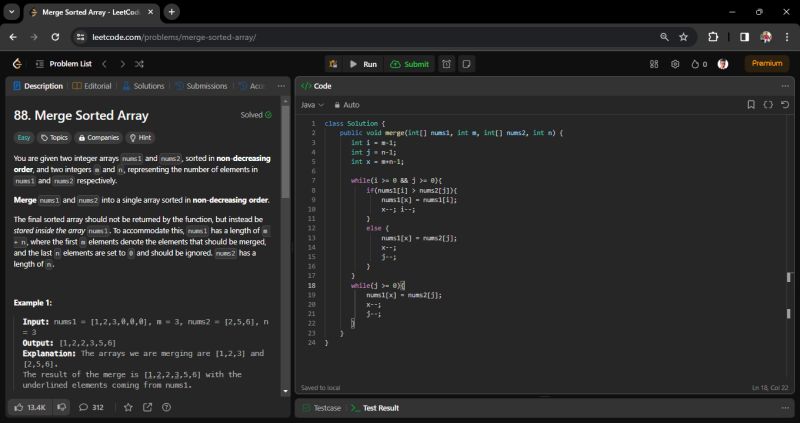
Task: Share the problem link icon
Action: tap(147, 407)
